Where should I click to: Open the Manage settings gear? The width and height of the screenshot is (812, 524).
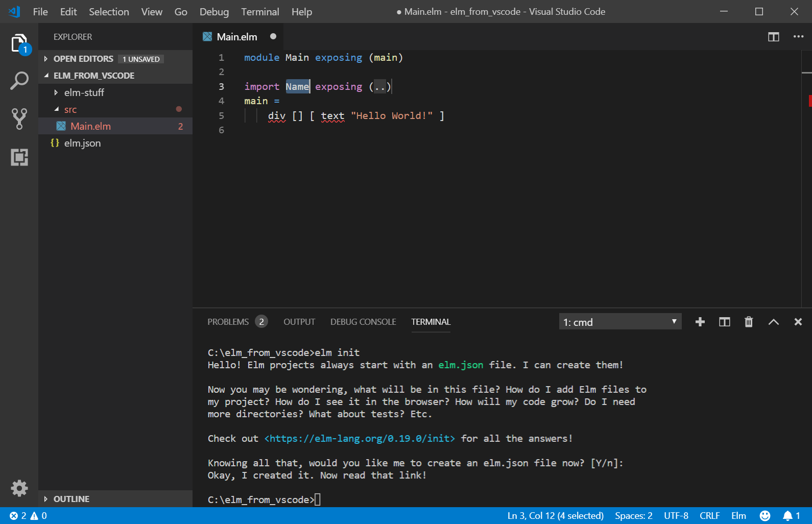[x=19, y=488]
